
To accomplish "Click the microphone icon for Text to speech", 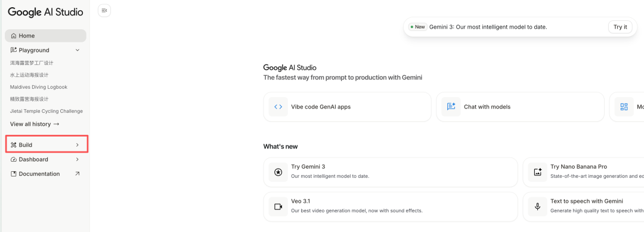I will pos(538,206).
